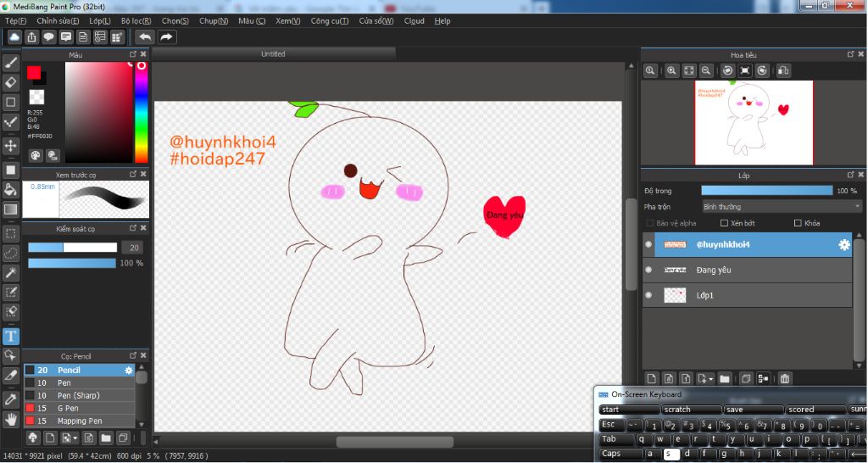Click the brush size value field 20
Image resolution: width=868 pixels, height=463 pixels.
[133, 248]
